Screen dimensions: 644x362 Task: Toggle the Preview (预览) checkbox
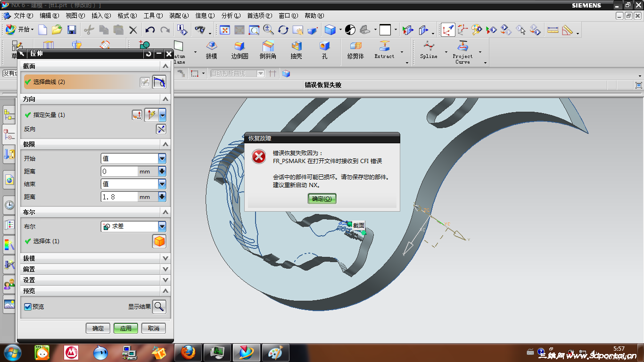point(28,307)
